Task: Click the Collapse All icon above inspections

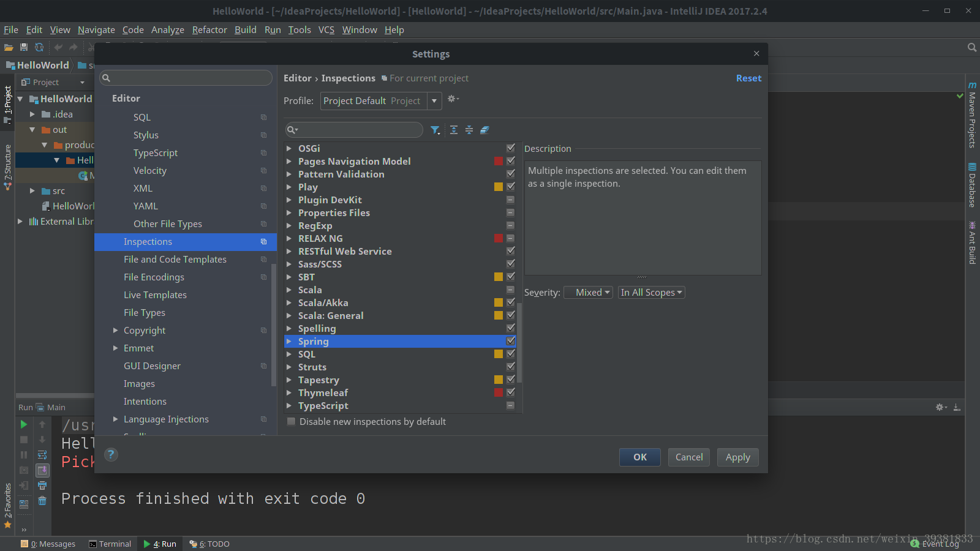Action: 469,130
